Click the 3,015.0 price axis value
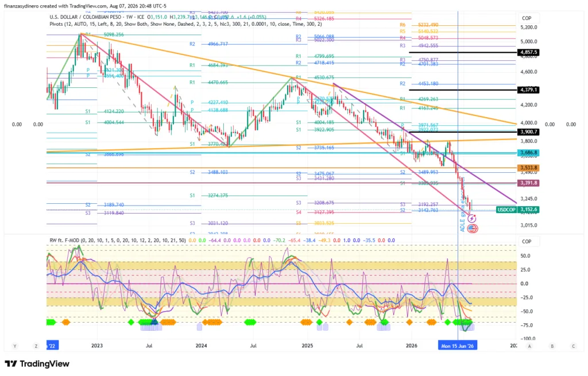 tap(529, 225)
